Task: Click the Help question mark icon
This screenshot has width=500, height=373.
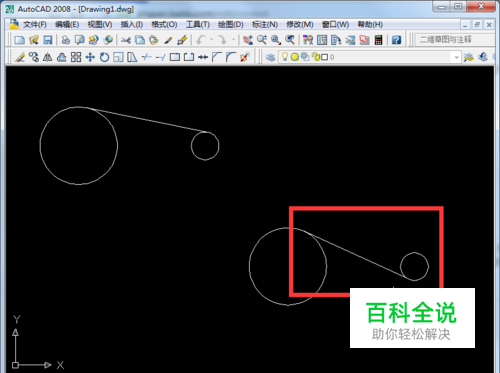Action: point(396,40)
